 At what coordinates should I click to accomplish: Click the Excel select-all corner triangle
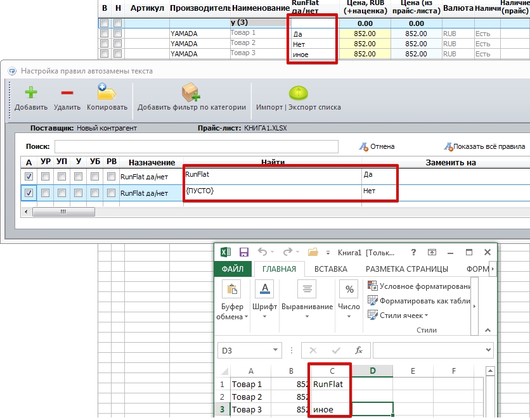coord(224,372)
